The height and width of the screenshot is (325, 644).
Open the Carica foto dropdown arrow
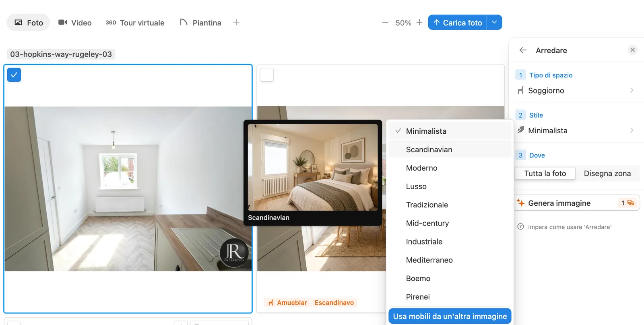click(x=495, y=23)
